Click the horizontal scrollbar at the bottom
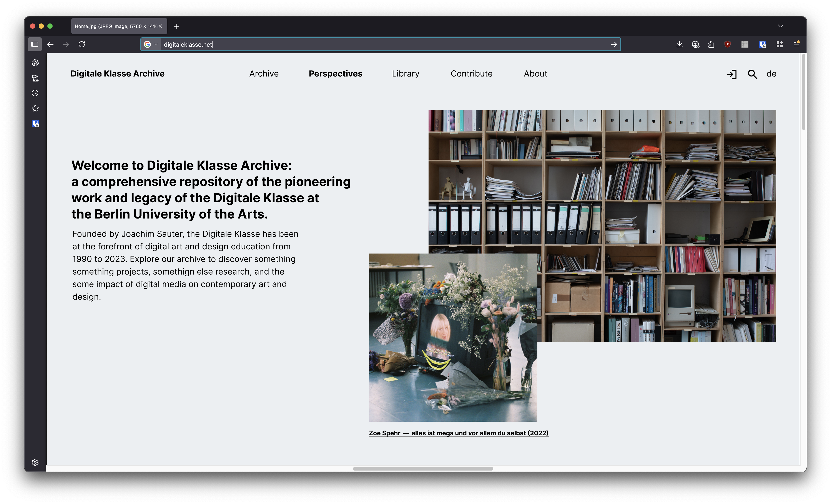The height and width of the screenshot is (504, 831). click(x=423, y=469)
